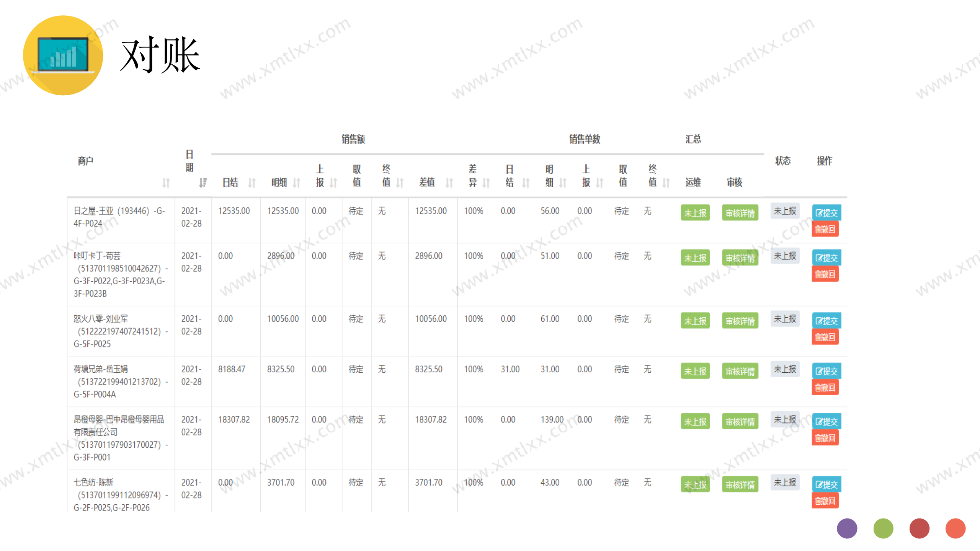Screen dimensions: 980x551
Task: Open 审核详情 for 咔叮卡丁-苟芸 row
Action: (740, 258)
